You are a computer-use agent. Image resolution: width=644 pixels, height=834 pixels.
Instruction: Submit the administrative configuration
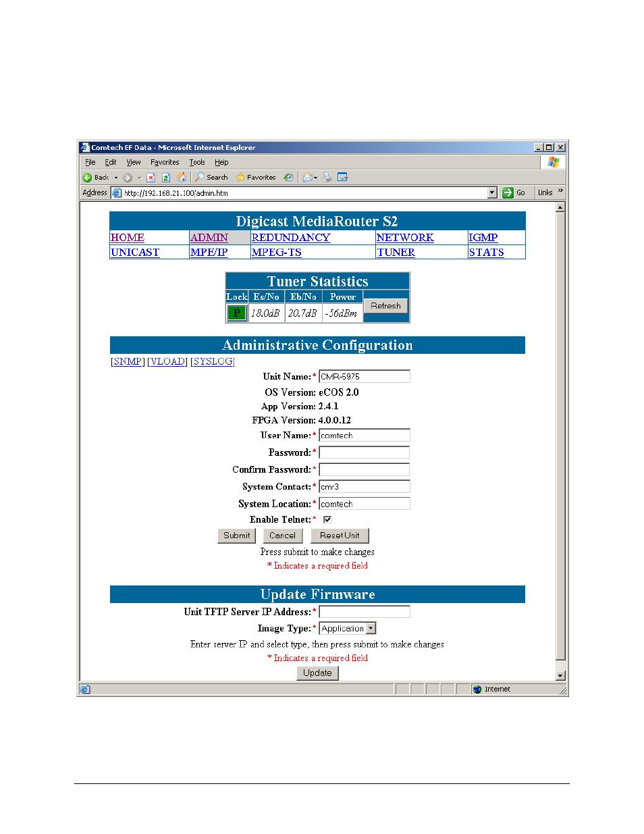[237, 536]
